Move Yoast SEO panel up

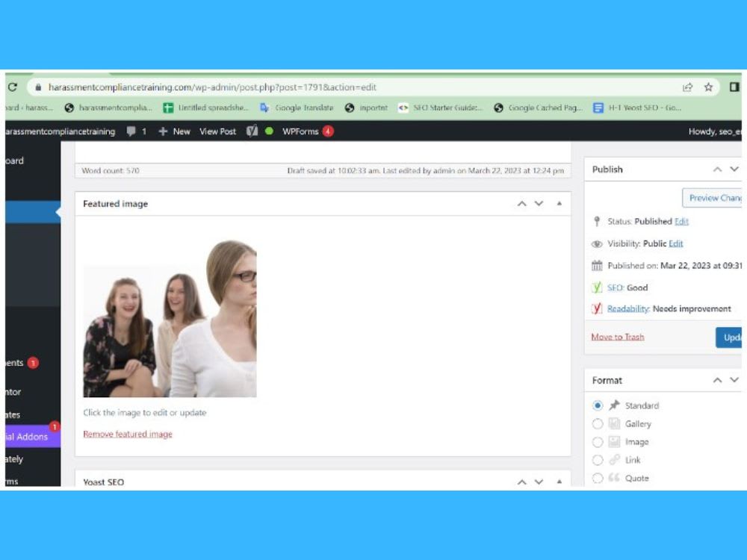[x=522, y=482]
